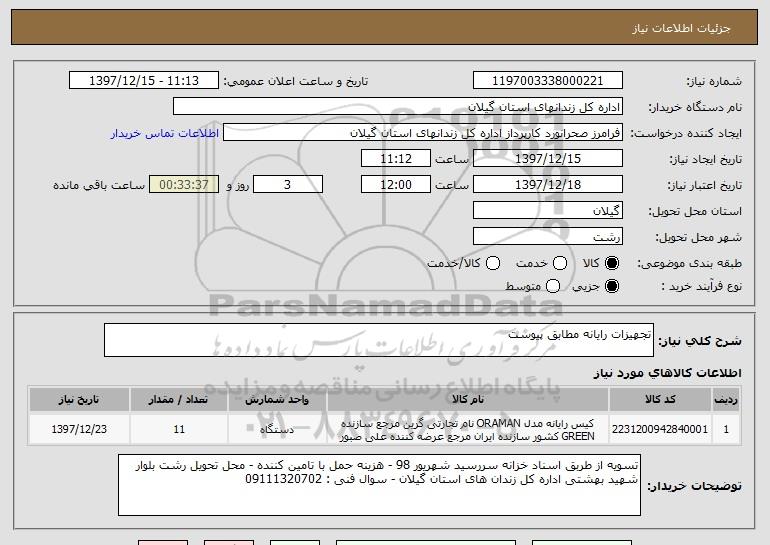Click the کد کالا column header
770x545 pixels.
point(660,400)
